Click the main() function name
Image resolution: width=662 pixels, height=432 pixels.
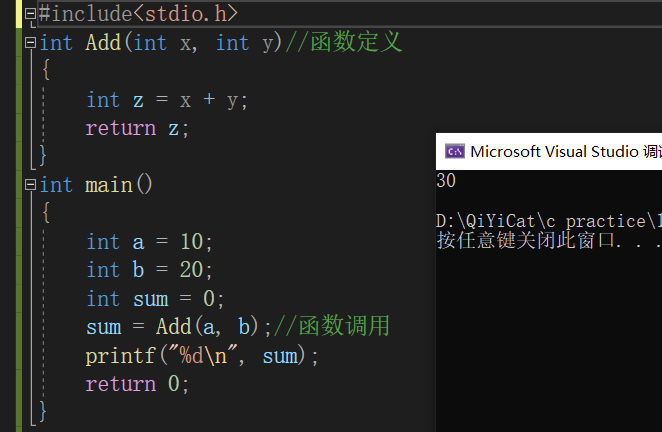point(119,185)
